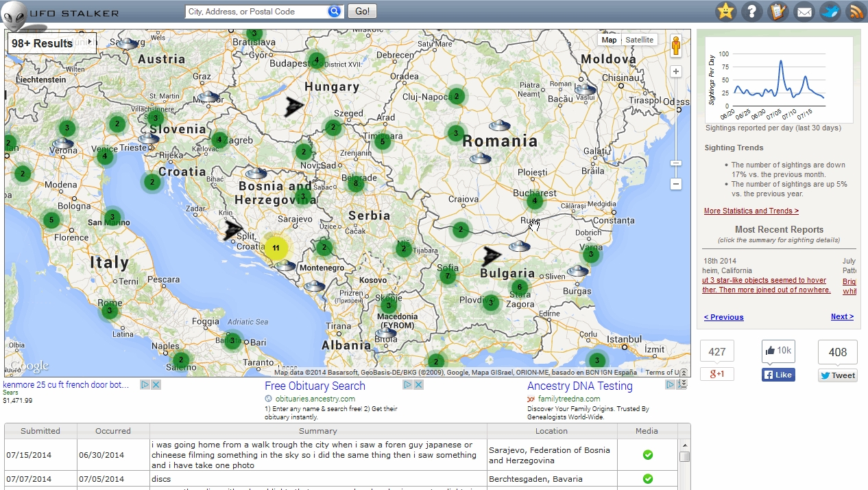Open More Statistics and Trends link
Screen dimensions: 868x490
[x=751, y=211]
